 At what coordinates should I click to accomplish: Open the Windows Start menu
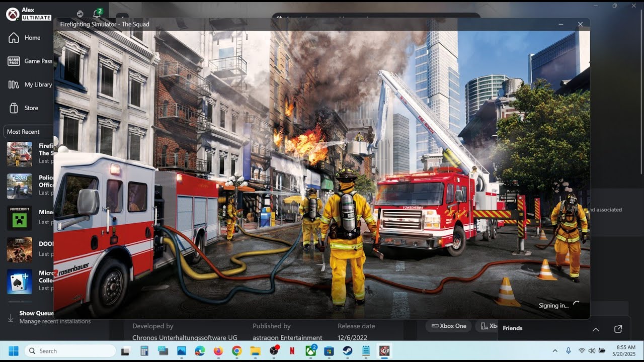coord(13,351)
